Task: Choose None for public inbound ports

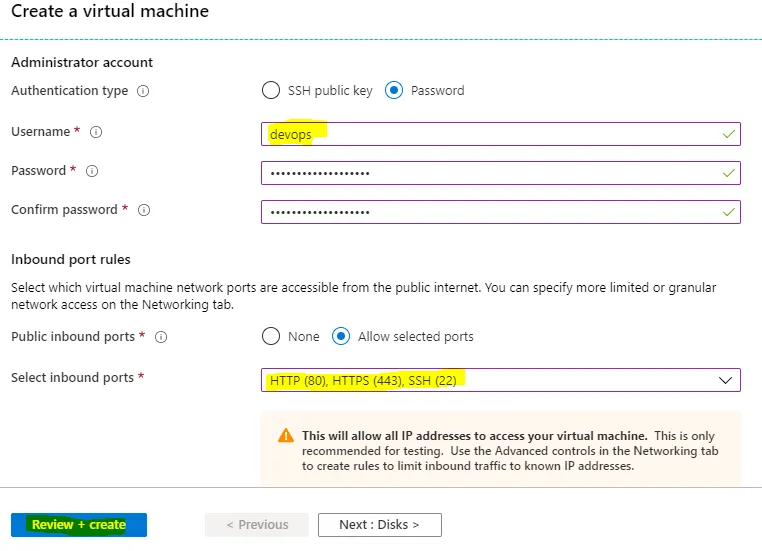Action: tap(271, 336)
